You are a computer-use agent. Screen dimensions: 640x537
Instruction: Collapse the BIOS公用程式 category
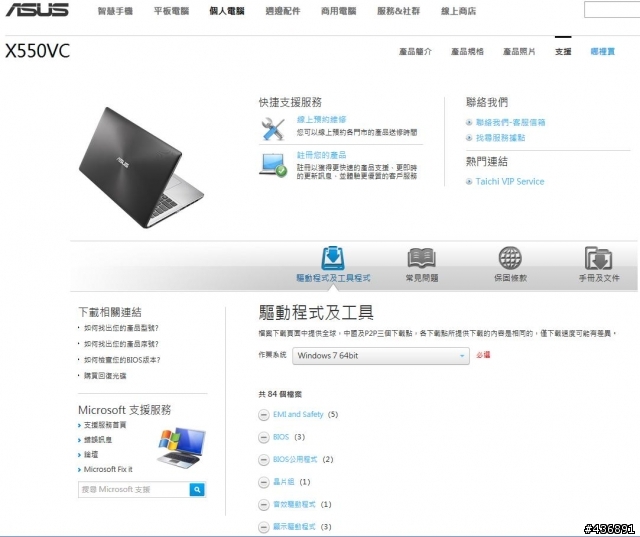[264, 460]
